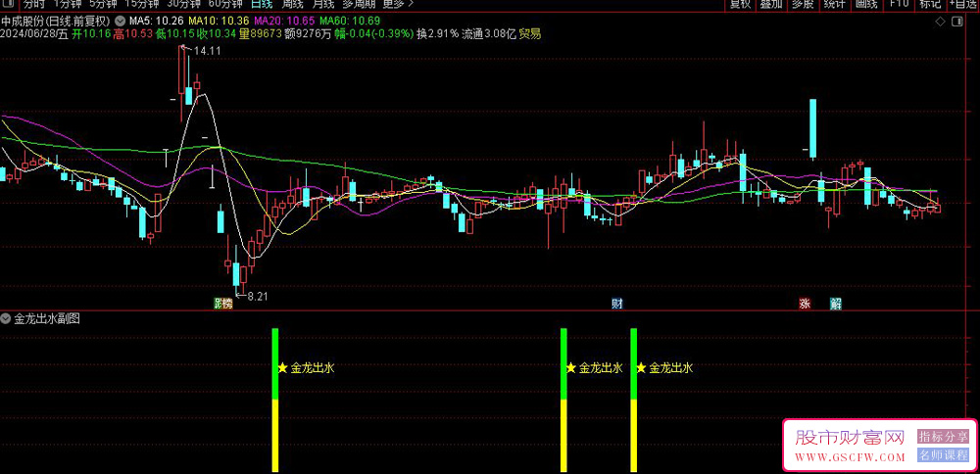The height and width of the screenshot is (474, 980).
Task: Open the 金龙出水副图 indicator dropdown arrow
Action: point(6,319)
